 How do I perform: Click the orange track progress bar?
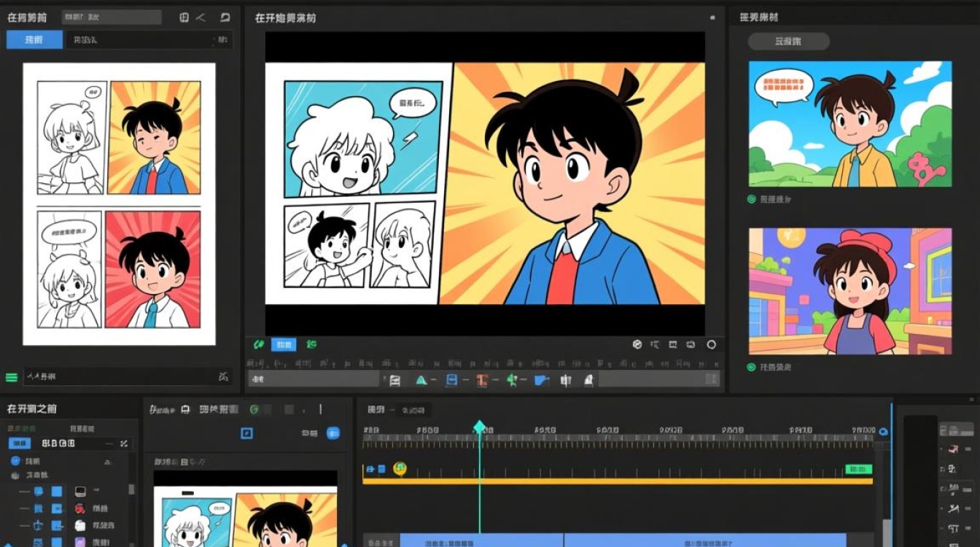point(618,481)
